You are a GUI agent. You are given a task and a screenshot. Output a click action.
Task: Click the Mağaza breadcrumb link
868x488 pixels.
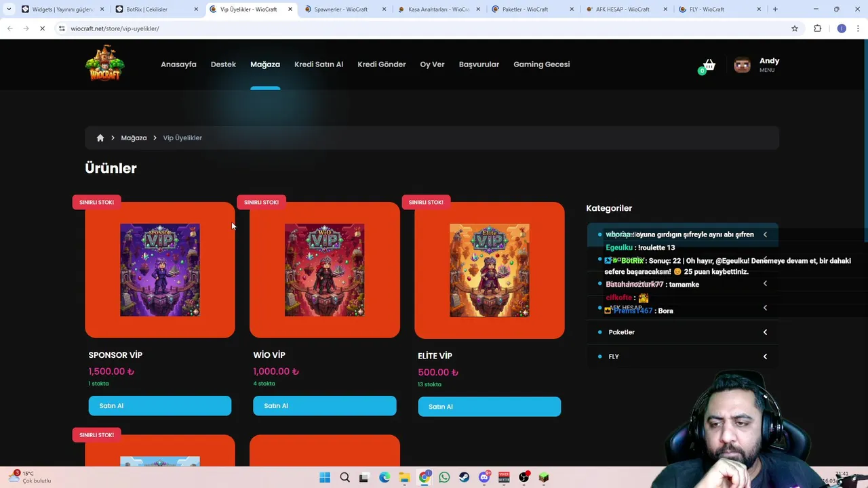click(134, 138)
